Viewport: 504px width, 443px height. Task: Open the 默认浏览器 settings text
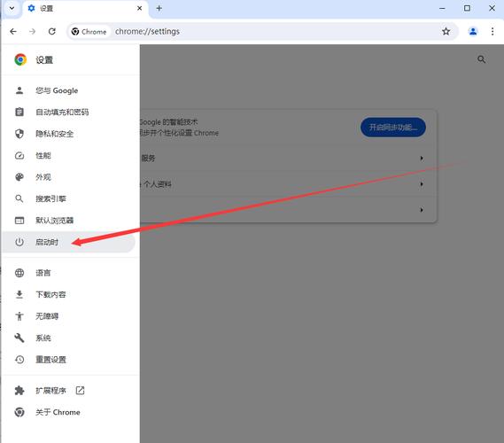click(x=54, y=221)
